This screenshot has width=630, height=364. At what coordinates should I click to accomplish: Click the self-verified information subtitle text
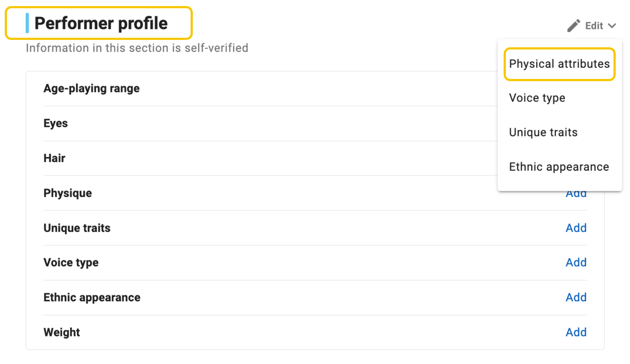(137, 48)
